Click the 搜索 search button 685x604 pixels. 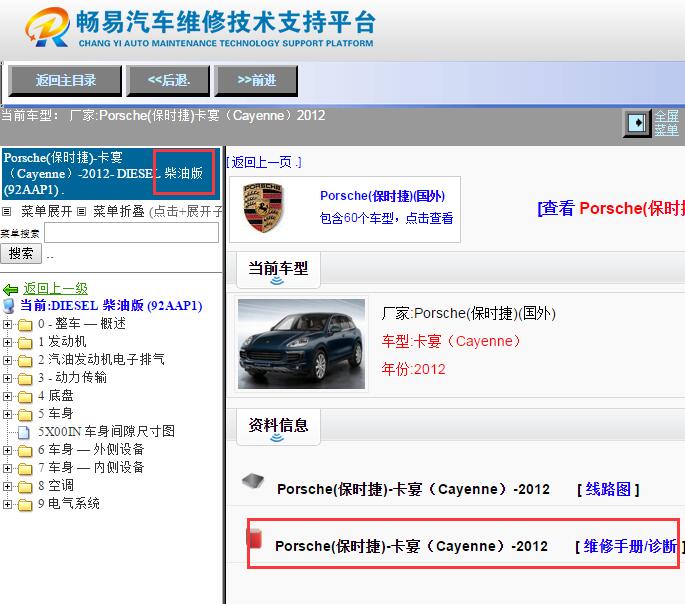[21, 253]
